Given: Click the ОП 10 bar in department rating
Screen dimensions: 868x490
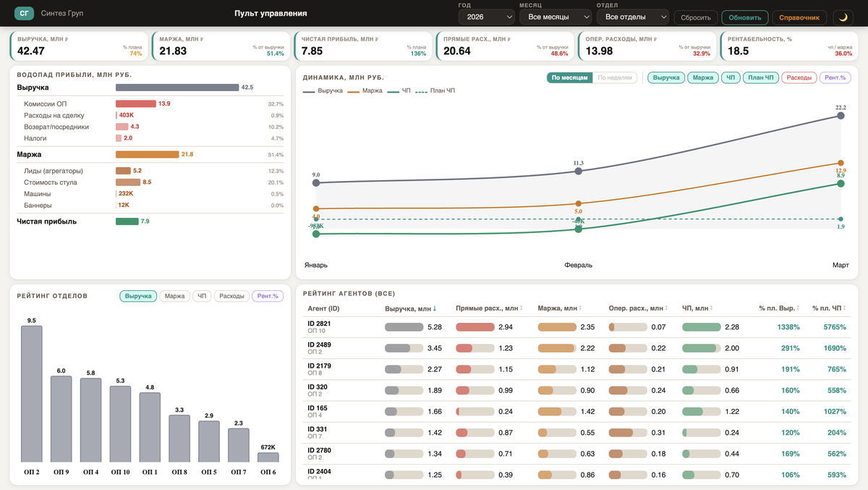Looking at the screenshot, I should click(x=120, y=424).
